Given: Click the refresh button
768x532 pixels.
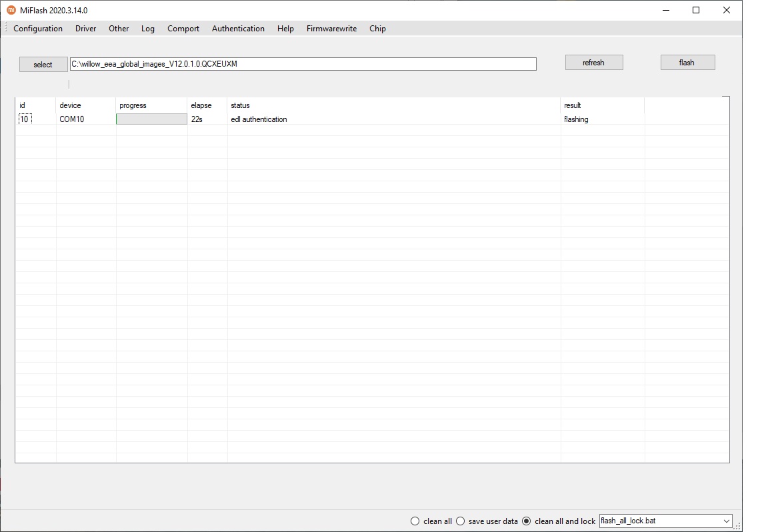Looking at the screenshot, I should [593, 63].
